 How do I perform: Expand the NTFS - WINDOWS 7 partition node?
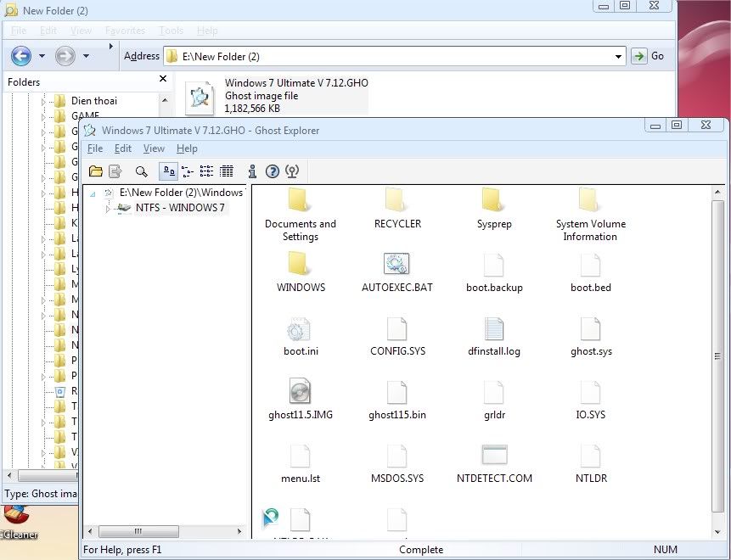[108, 208]
